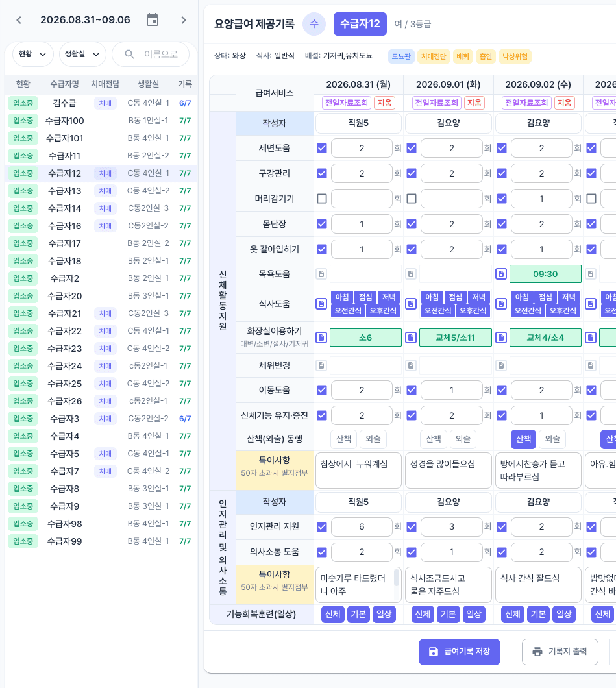Click the 수 circle badge by the title
The width and height of the screenshot is (616, 688).
314,24
